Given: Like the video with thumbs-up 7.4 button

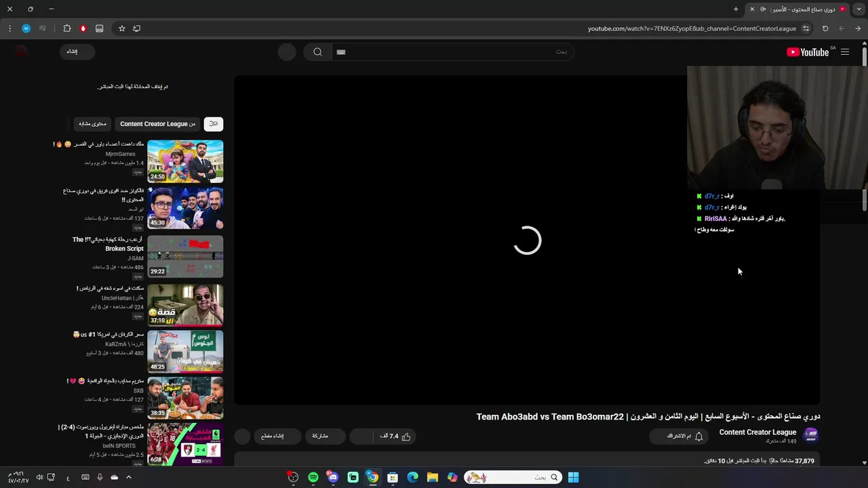Looking at the screenshot, I should 396,436.
